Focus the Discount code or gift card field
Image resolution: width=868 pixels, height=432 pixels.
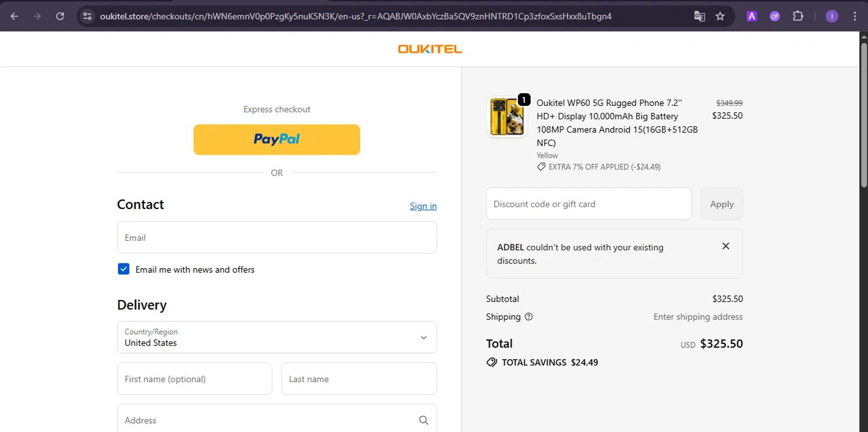pyautogui.click(x=589, y=204)
